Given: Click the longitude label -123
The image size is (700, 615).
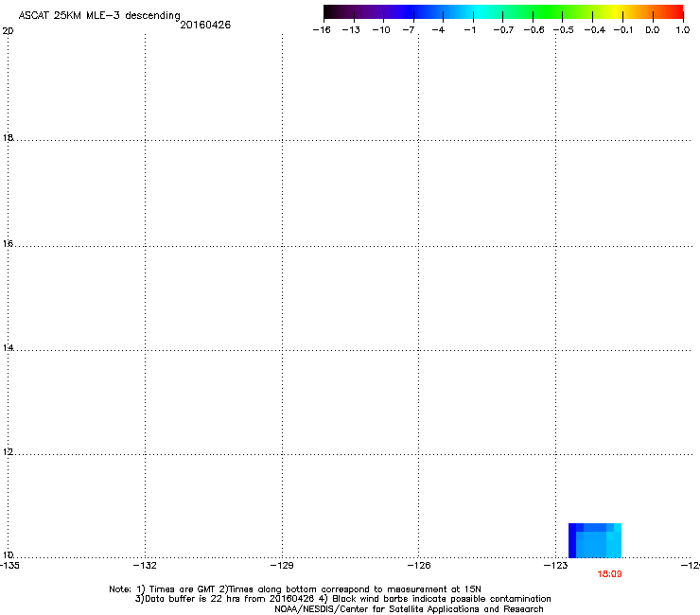Looking at the screenshot, I should click(556, 566).
